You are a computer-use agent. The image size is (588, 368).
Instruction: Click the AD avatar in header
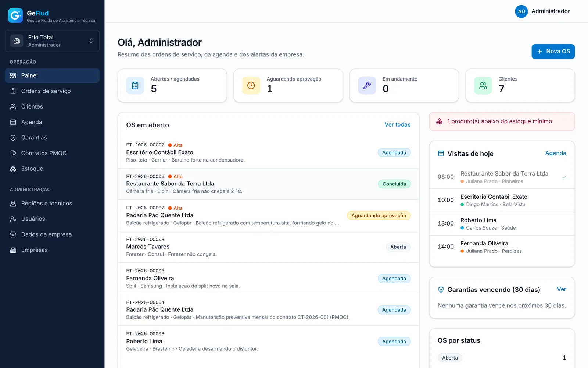point(521,11)
